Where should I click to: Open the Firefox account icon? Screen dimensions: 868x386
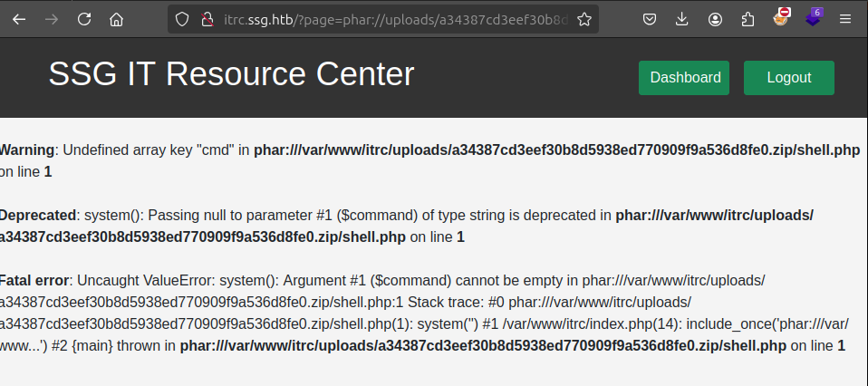click(716, 19)
